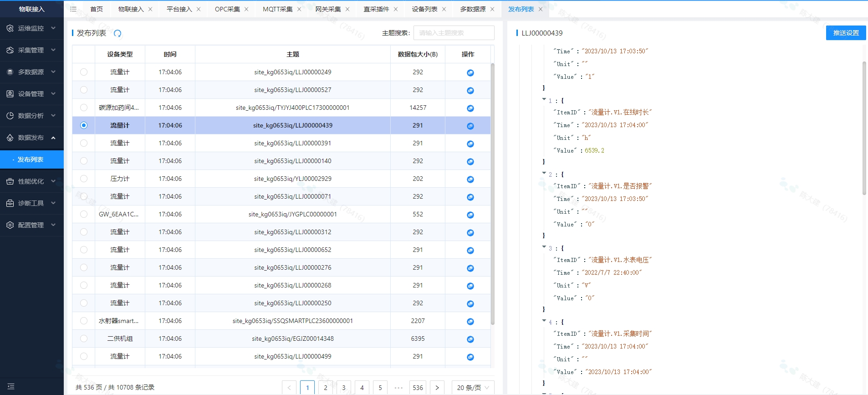Screen dimensions: 868x395
Task: Expand the 设备管理 menu chevron
Action: (53, 93)
